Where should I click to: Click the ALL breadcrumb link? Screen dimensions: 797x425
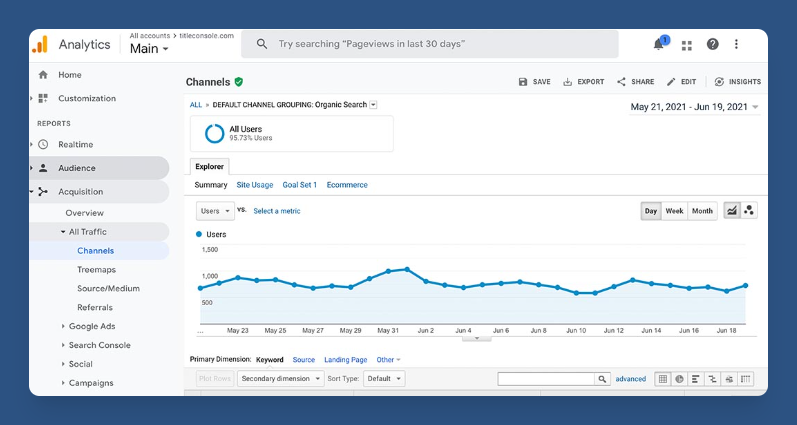pos(196,105)
